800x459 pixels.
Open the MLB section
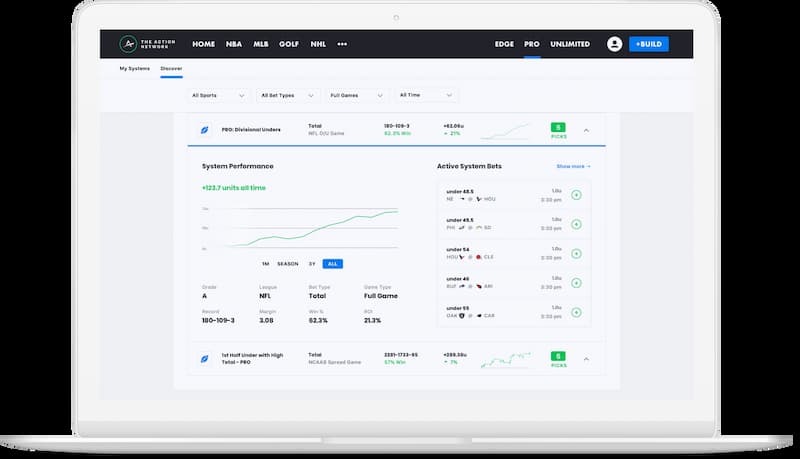(x=261, y=44)
